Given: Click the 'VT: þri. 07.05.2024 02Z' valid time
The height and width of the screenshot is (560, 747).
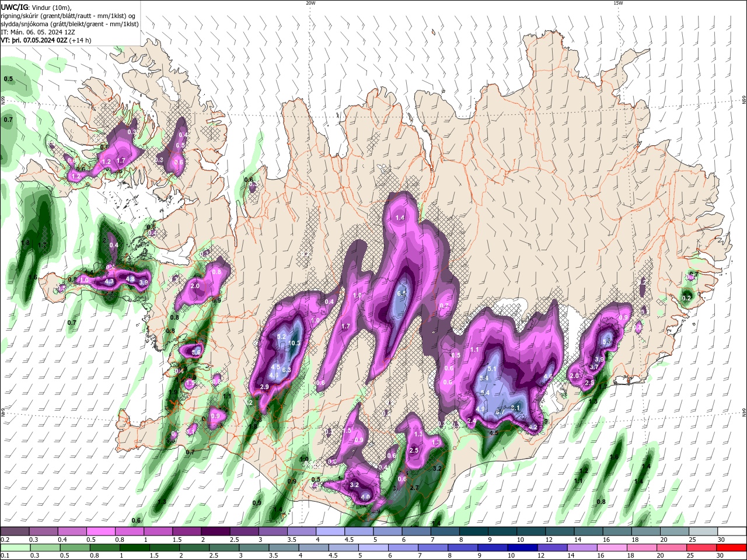Looking at the screenshot, I should click(x=34, y=40).
